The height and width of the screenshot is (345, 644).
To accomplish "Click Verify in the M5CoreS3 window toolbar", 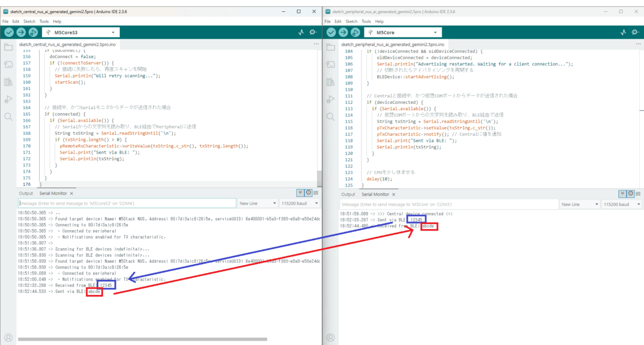I will [x=9, y=32].
